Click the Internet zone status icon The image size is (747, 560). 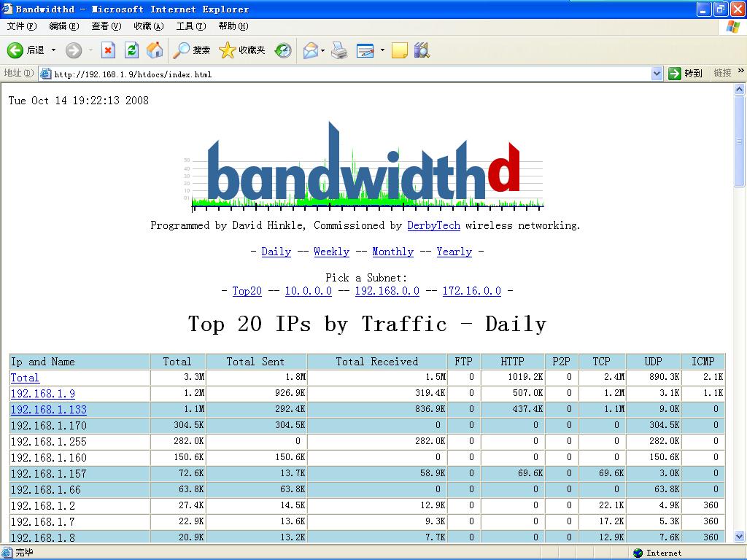[638, 553]
